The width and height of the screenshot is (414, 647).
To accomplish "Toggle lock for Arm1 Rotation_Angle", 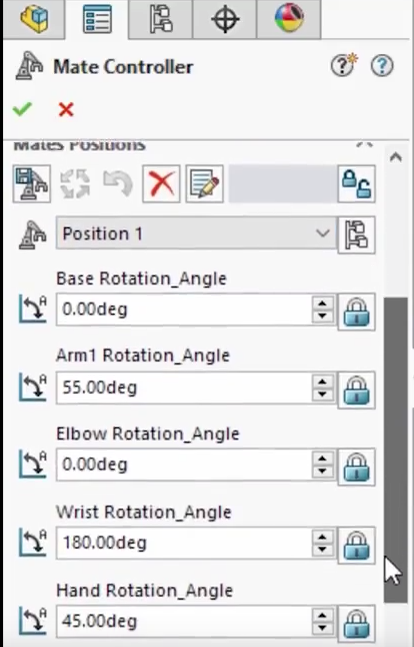I will 357,390.
